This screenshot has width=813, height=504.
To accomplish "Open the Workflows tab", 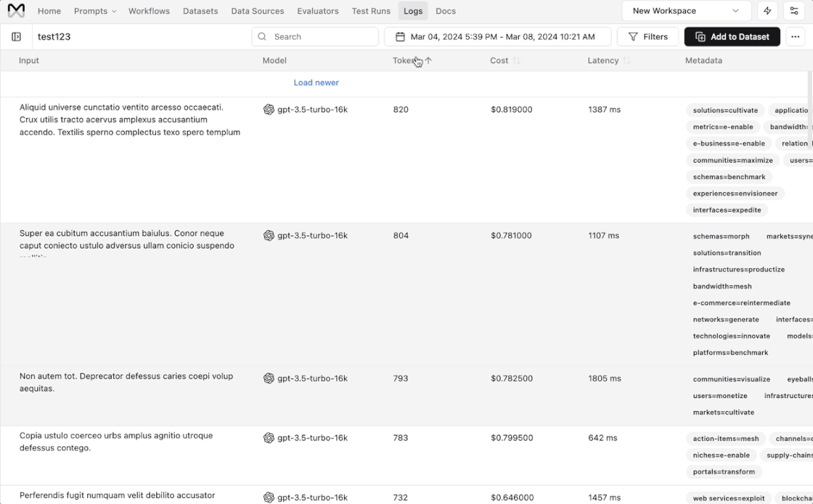I will pos(149,11).
